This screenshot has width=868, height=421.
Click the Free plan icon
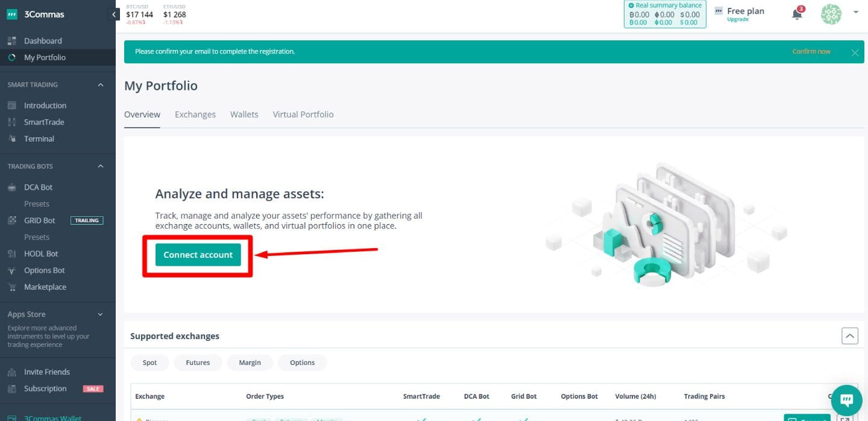[719, 11]
